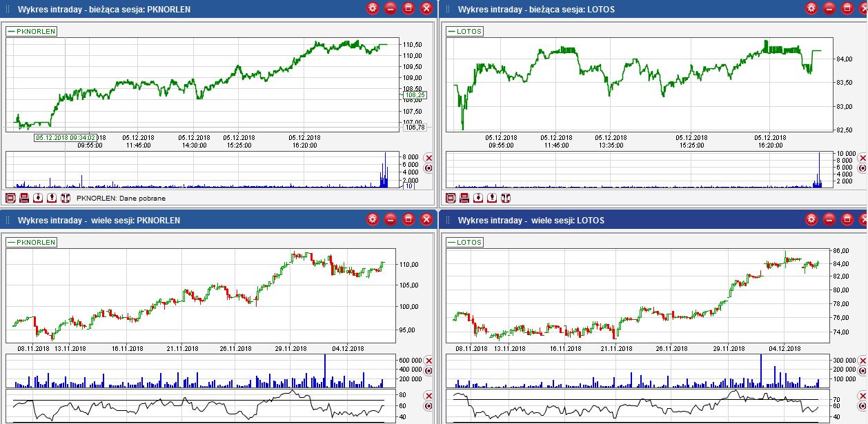Viewport: 868px width, 424px height.
Task: Click title 'Wykres intraday - wiele sesji: PKNORLEN'
Action: 99,221
